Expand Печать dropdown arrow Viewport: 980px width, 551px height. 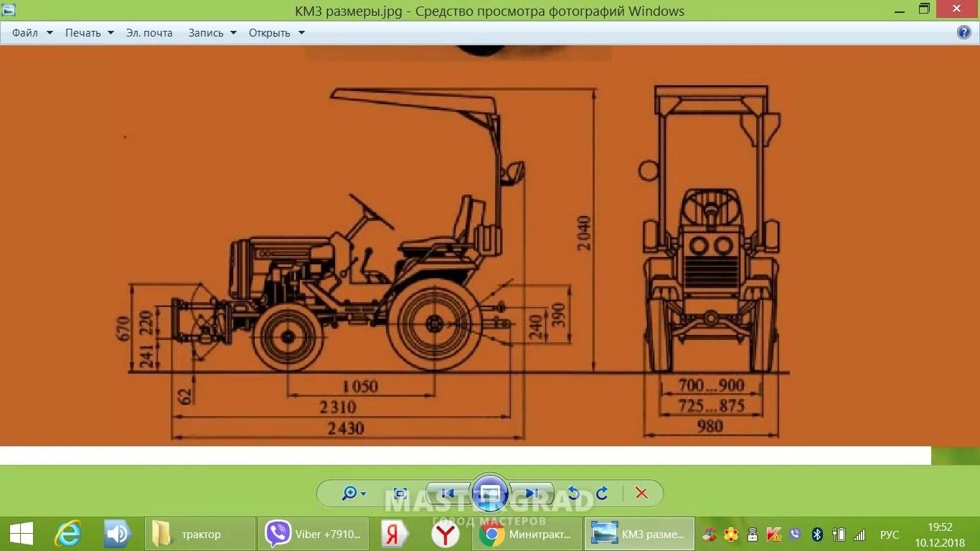coord(110,33)
